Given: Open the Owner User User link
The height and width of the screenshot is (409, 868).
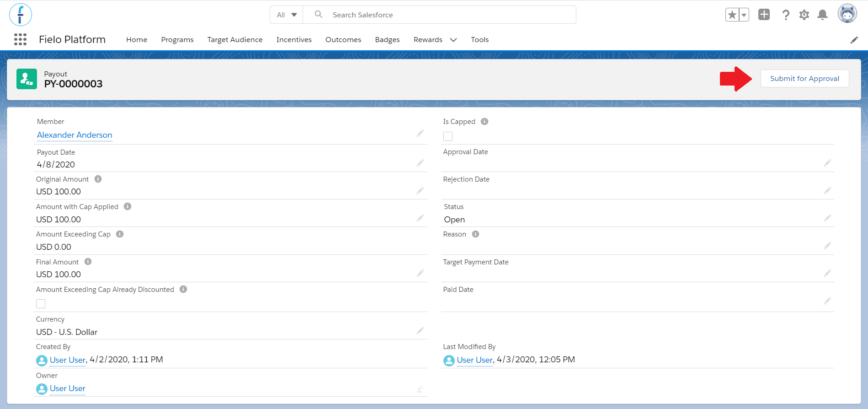Looking at the screenshot, I should 68,388.
